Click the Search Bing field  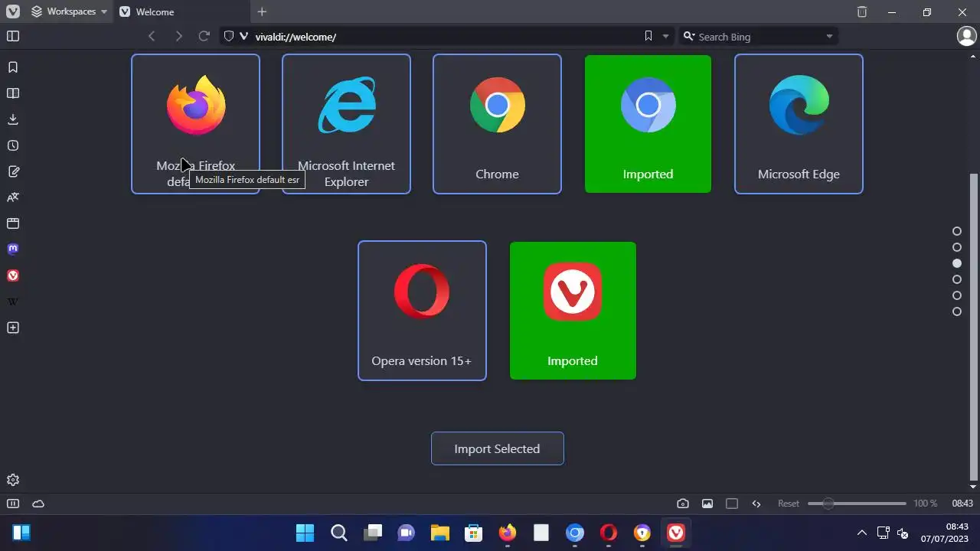click(x=759, y=36)
